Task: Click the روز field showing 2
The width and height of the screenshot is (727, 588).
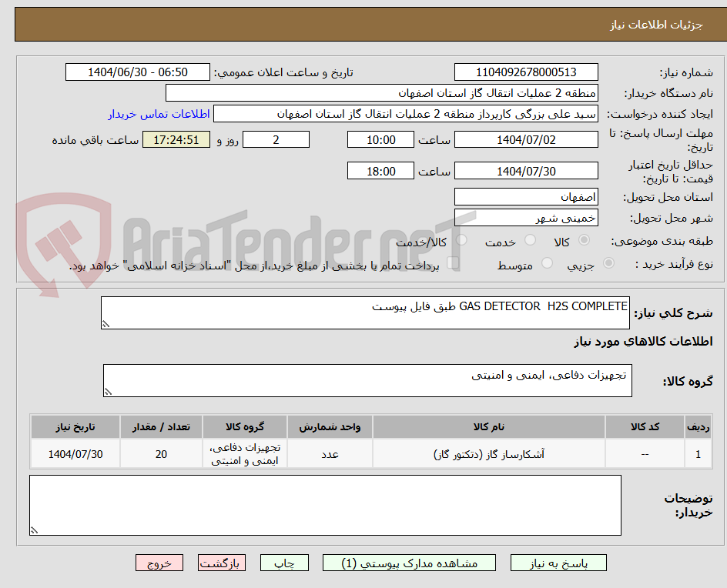Action: [276, 139]
